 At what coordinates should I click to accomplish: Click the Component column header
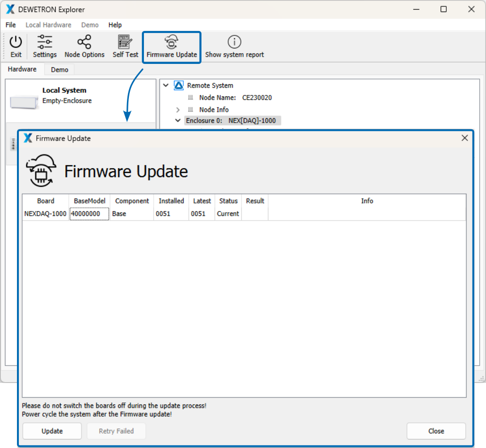132,201
